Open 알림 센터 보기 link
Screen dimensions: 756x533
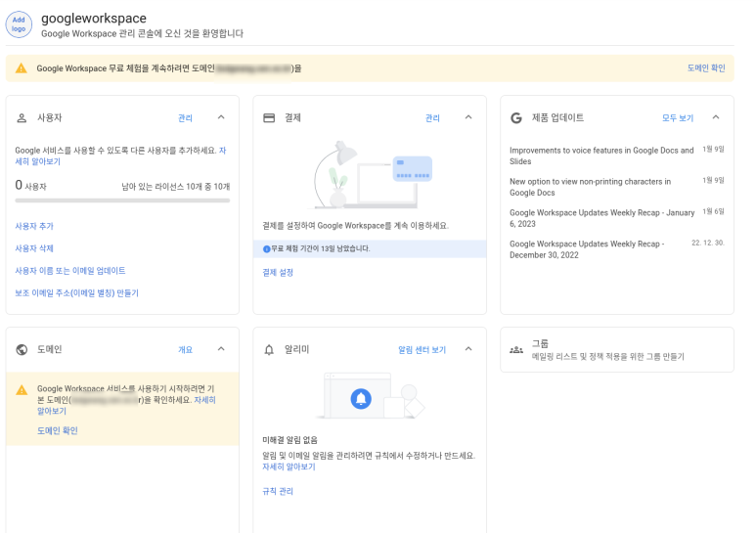(x=422, y=350)
